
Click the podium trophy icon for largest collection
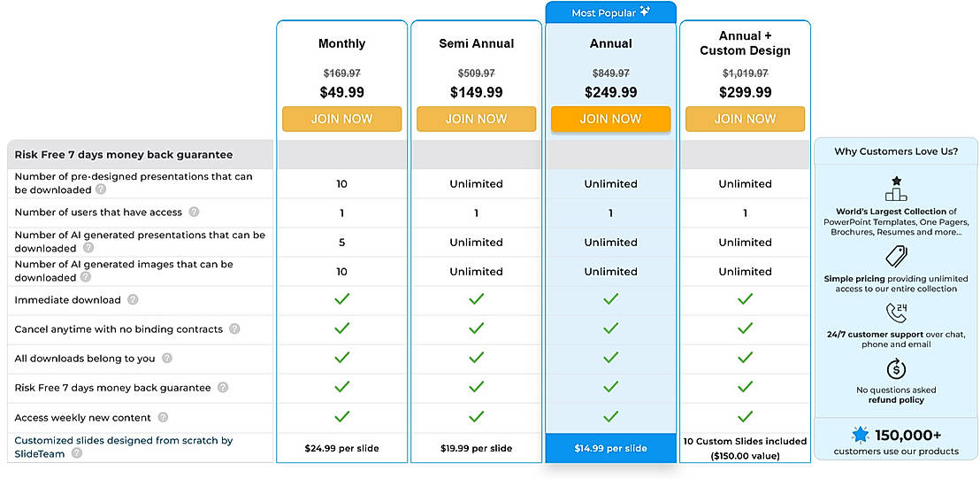(896, 189)
